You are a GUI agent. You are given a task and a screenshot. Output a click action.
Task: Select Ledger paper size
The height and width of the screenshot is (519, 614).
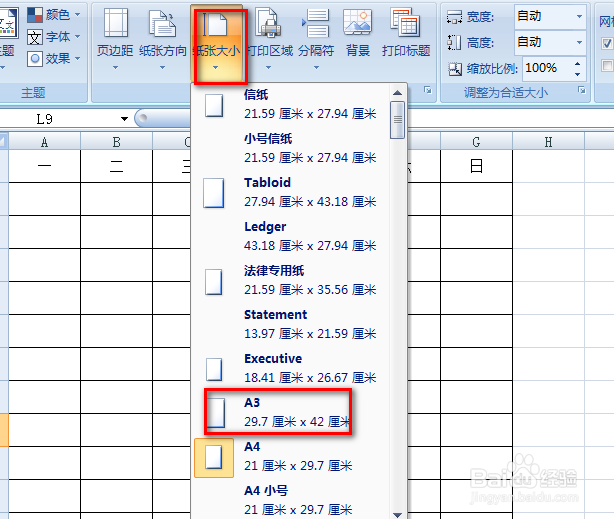291,237
